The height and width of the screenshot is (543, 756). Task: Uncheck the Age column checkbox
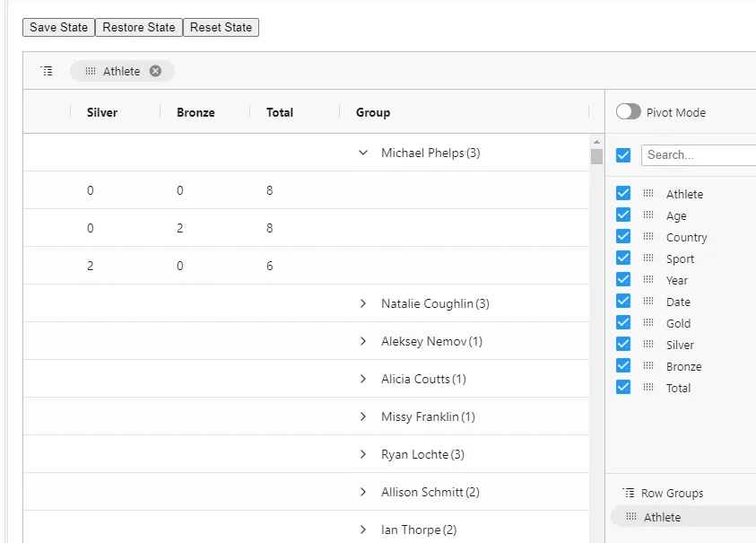coord(623,215)
